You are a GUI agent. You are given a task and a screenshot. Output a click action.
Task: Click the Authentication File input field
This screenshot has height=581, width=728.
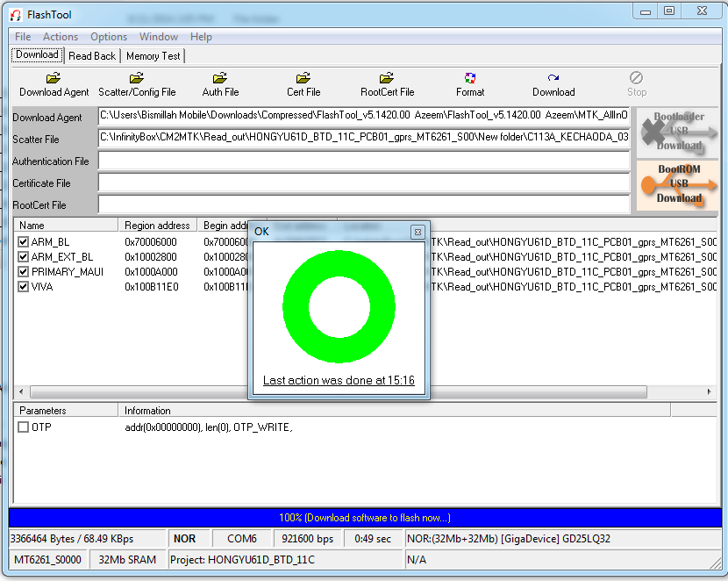364,161
